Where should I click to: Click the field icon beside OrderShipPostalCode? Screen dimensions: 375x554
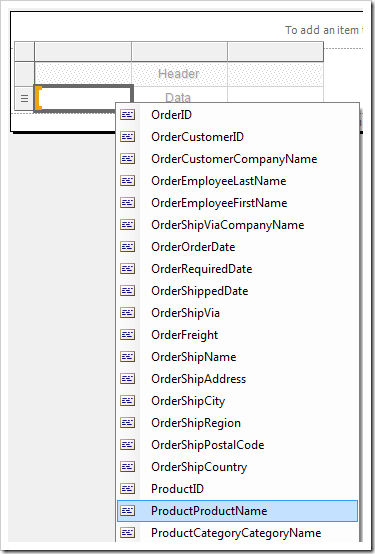click(128, 444)
